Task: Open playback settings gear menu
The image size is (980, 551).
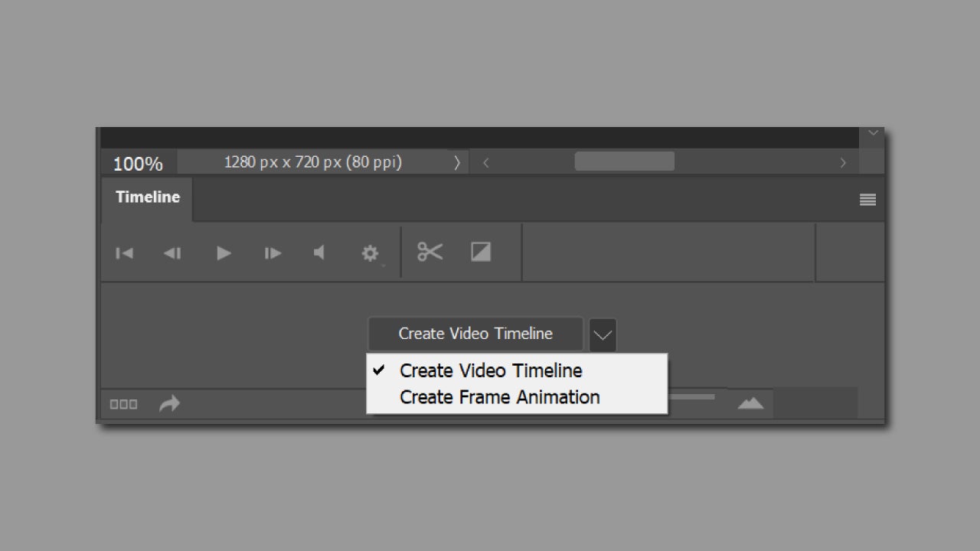Action: coord(370,253)
